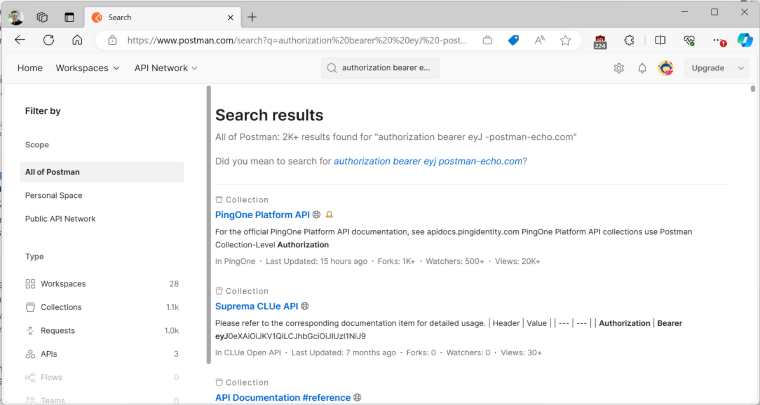Focus the Postman search field
Viewport: 760px width, 405px height.
pyautogui.click(x=380, y=68)
